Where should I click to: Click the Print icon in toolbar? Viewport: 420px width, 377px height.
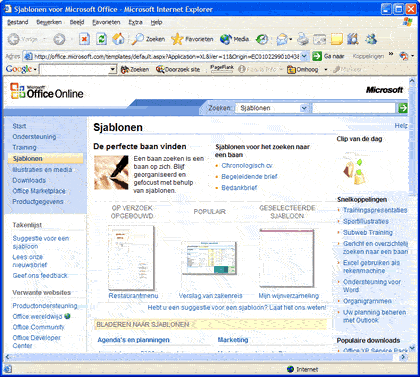click(x=303, y=39)
